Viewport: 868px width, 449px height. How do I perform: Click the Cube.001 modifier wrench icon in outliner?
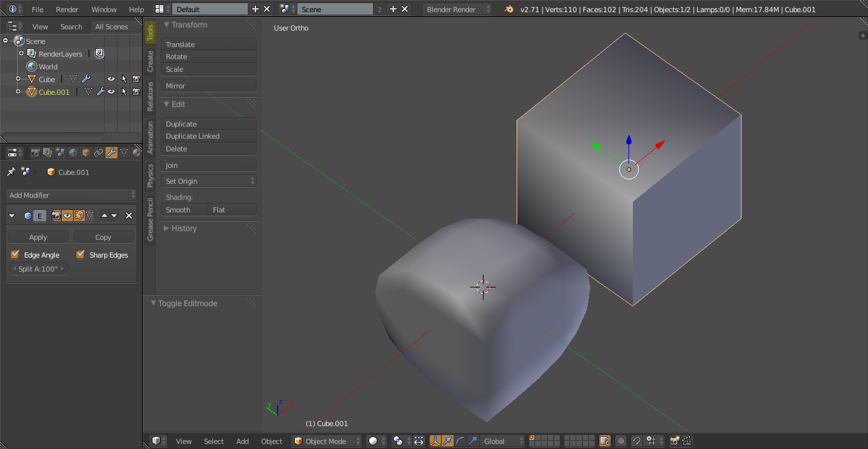coord(100,92)
